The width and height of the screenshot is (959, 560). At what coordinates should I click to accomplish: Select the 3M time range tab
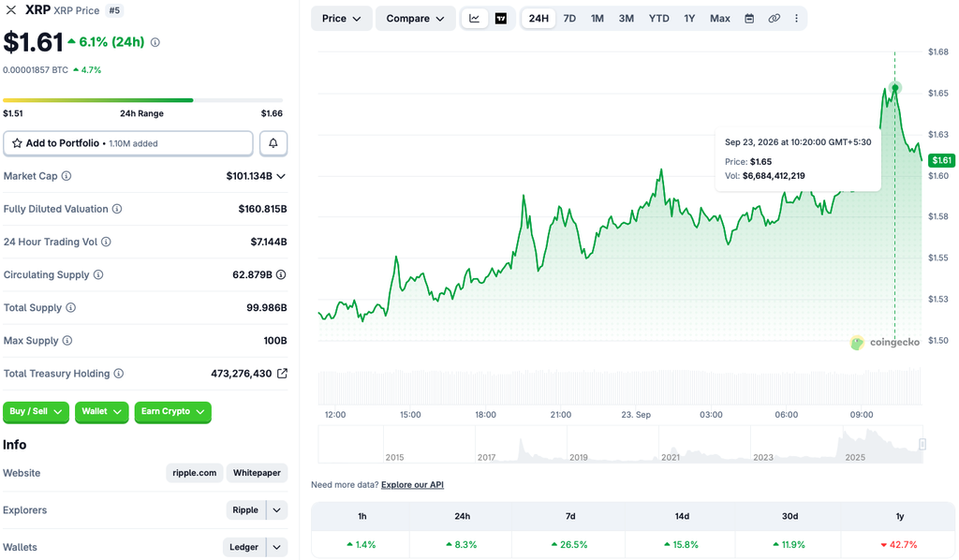coord(627,19)
